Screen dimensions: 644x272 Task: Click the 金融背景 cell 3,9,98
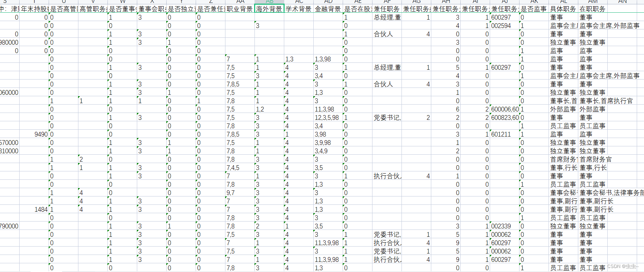click(328, 143)
